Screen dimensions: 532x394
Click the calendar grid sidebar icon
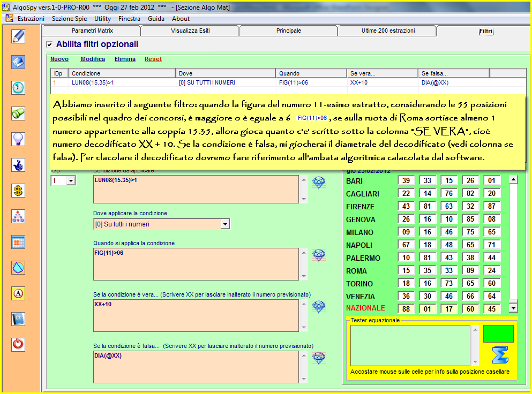(18, 242)
